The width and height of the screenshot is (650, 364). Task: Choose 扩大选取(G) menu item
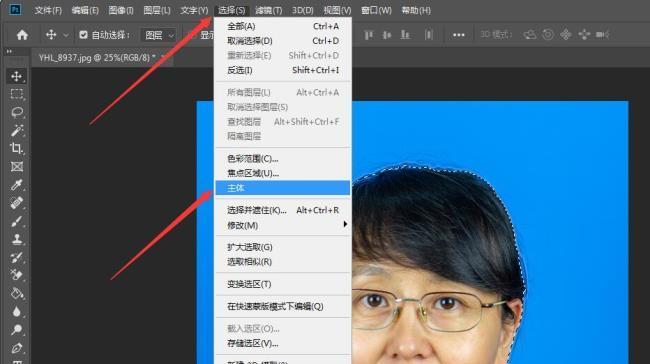coord(283,247)
